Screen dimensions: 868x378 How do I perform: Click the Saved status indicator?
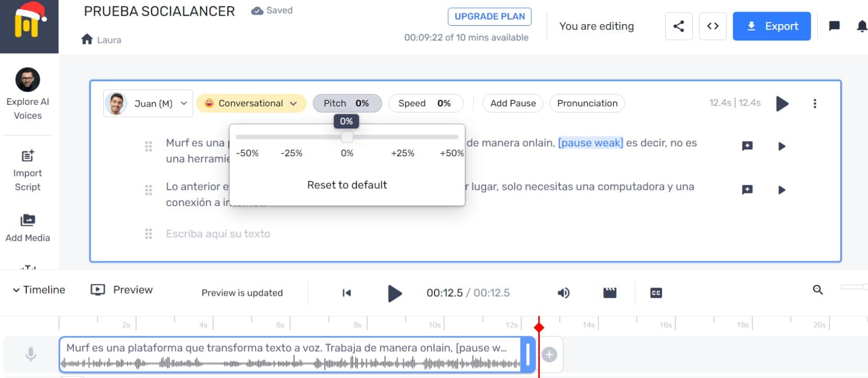[x=272, y=10]
